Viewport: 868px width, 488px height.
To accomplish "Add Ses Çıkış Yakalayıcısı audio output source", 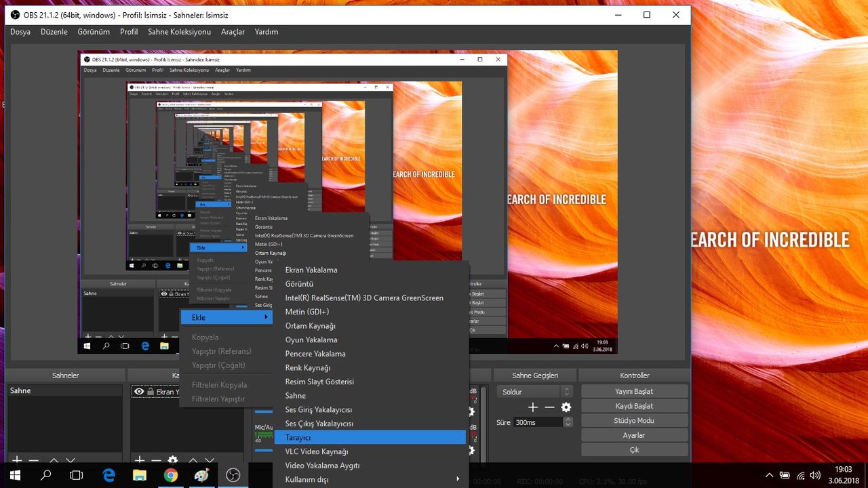I will [x=372, y=424].
